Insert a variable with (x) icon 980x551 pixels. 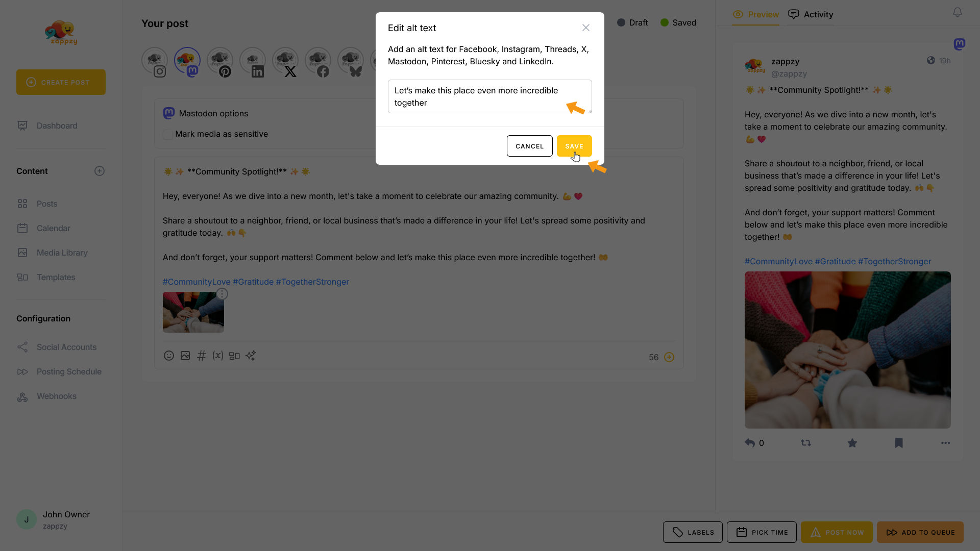218,356
